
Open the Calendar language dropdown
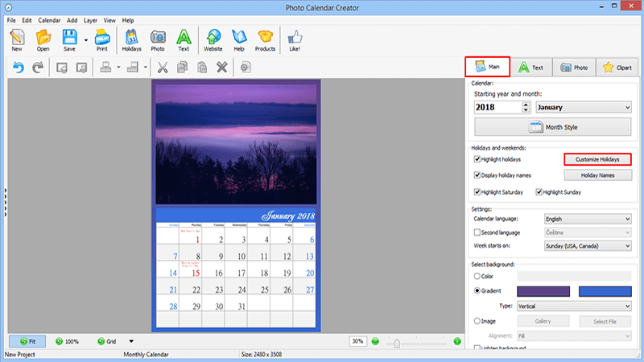tap(587, 218)
